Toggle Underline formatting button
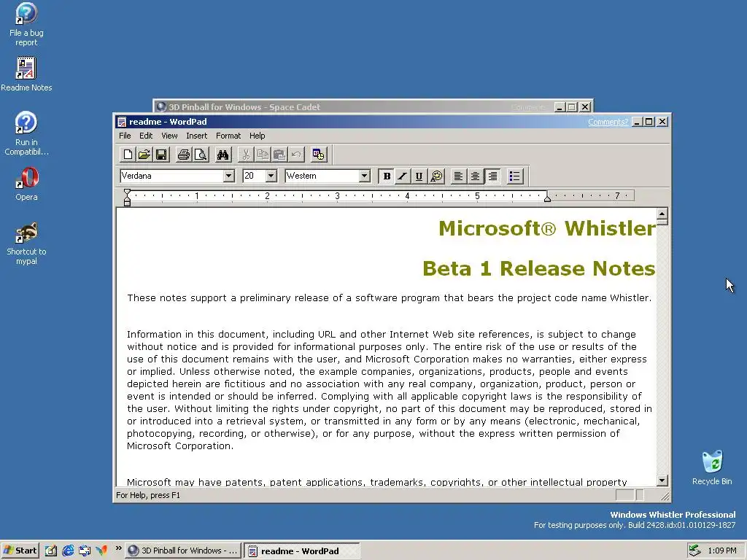 [419, 176]
